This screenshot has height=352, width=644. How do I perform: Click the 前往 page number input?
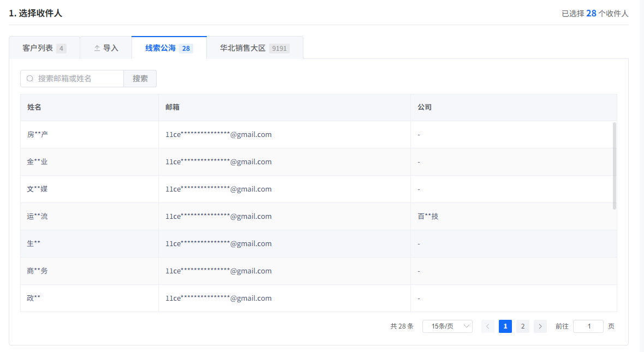click(588, 326)
